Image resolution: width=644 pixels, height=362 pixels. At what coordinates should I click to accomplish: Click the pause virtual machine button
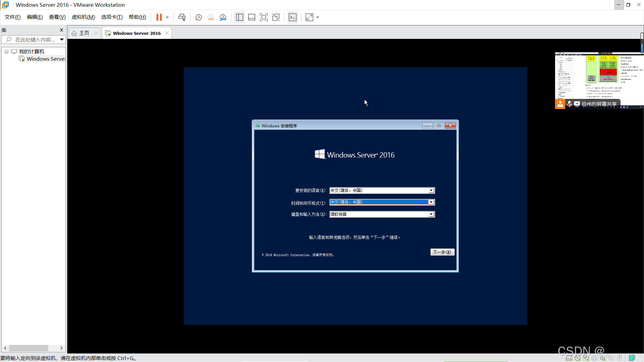coord(159,17)
